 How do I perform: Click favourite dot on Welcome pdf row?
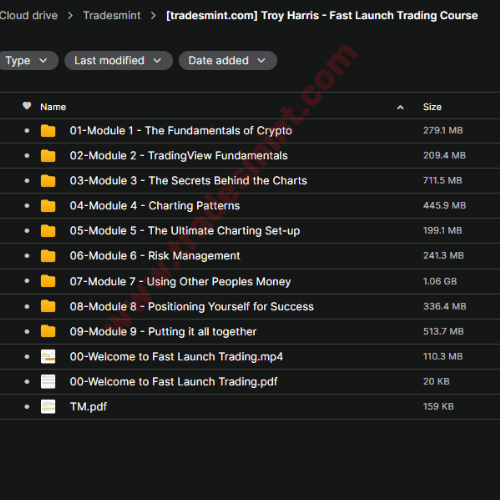coord(27,381)
